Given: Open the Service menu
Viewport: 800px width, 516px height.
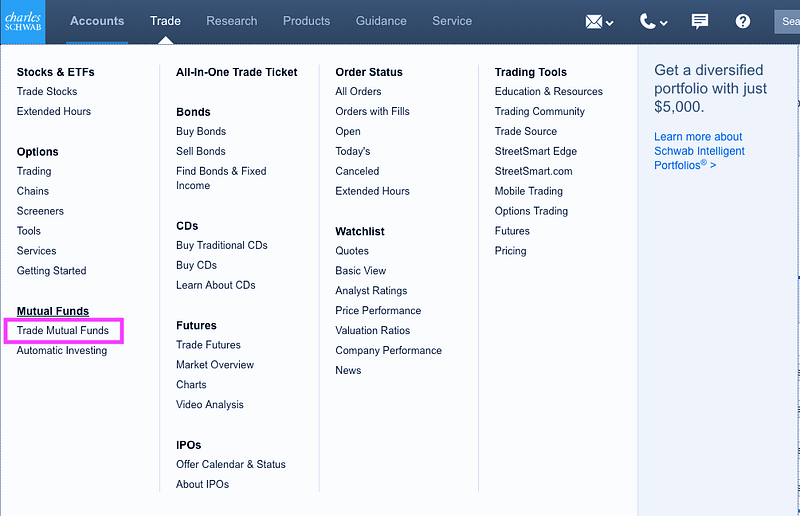Looking at the screenshot, I should click(x=452, y=21).
